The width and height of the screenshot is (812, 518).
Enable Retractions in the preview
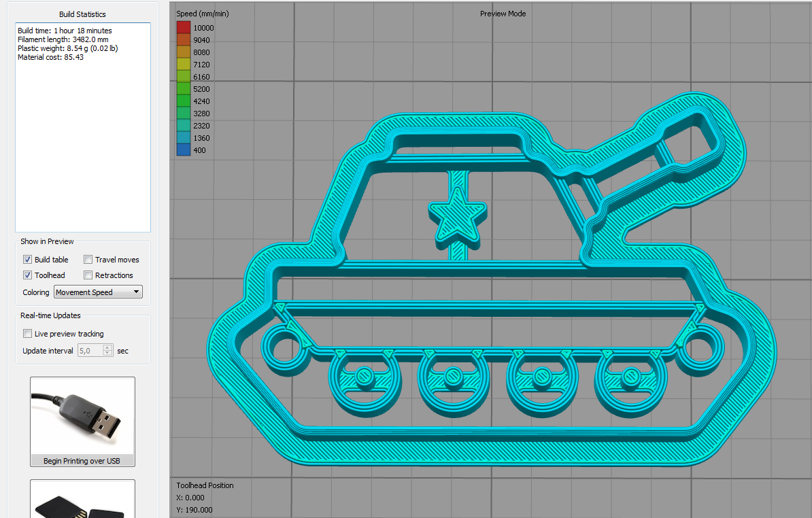tap(88, 275)
